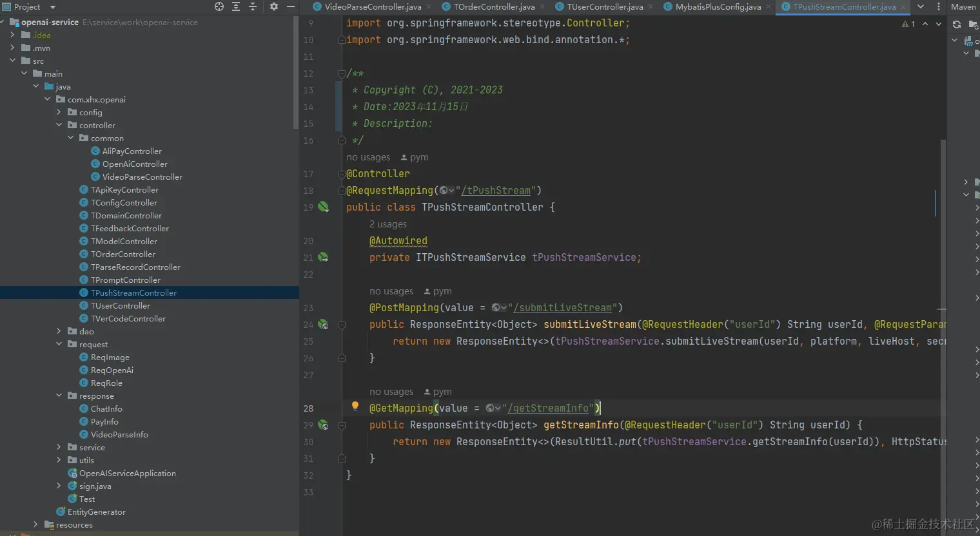Collapse the response package

59,396
